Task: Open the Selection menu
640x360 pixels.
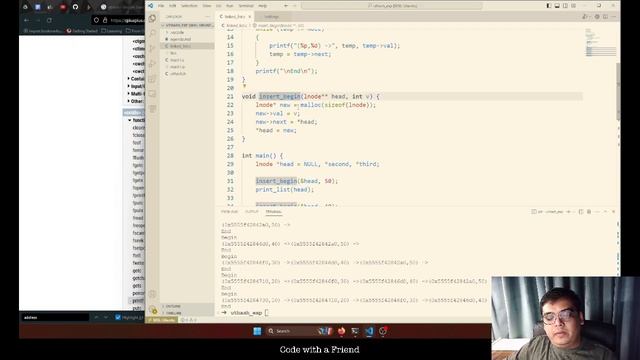Action: pos(189,6)
